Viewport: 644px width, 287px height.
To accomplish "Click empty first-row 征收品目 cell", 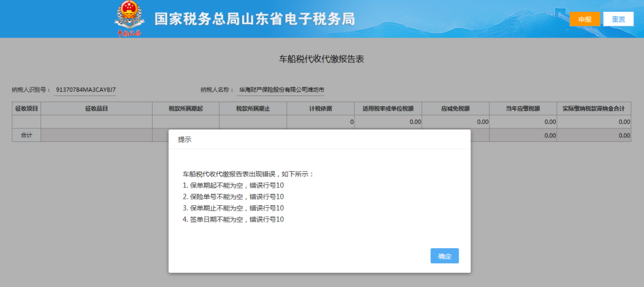I will coord(97,122).
